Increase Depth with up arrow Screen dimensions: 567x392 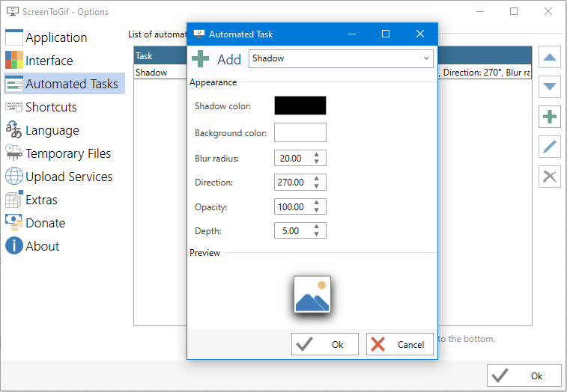click(316, 227)
